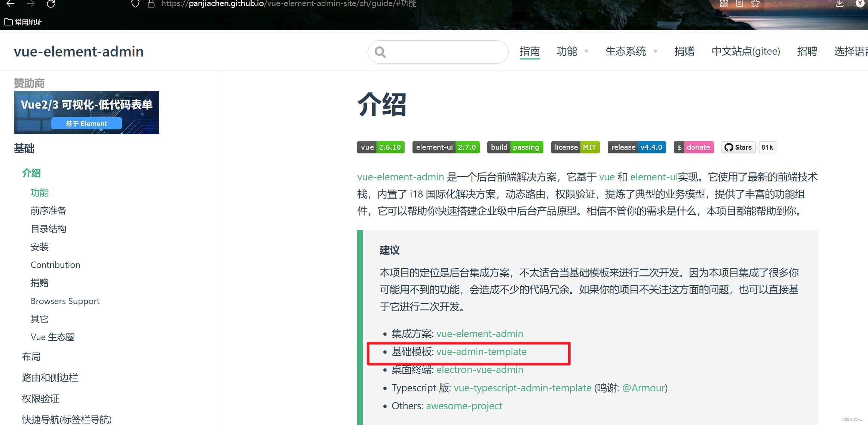The image size is (868, 425).
Task: Expand the 生态系统 navbar dropdown
Action: pyautogui.click(x=631, y=51)
